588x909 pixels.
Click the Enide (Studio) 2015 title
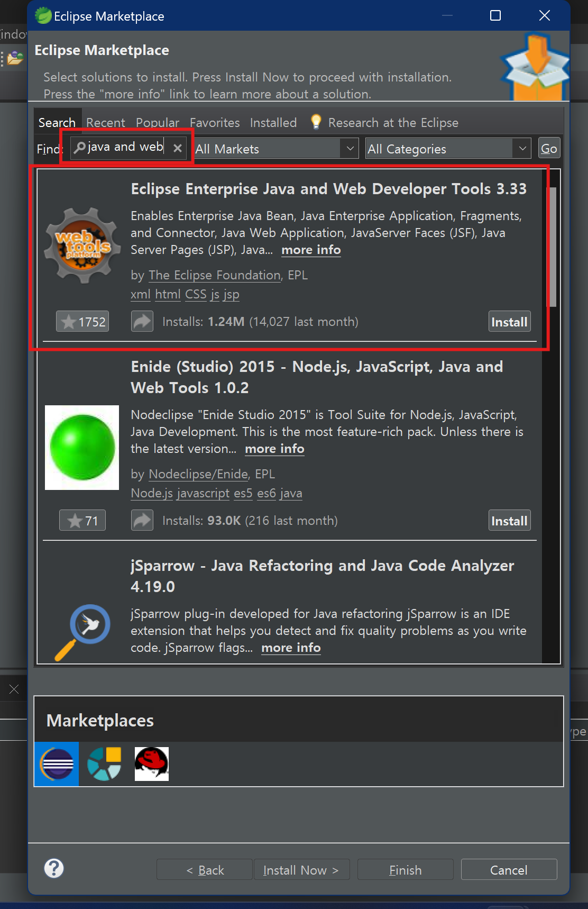coord(317,377)
